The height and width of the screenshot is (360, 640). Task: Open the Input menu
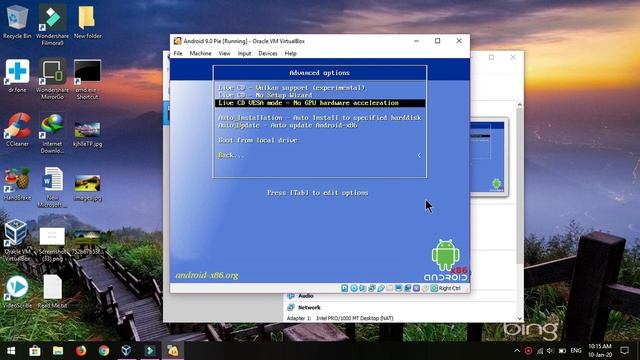244,53
